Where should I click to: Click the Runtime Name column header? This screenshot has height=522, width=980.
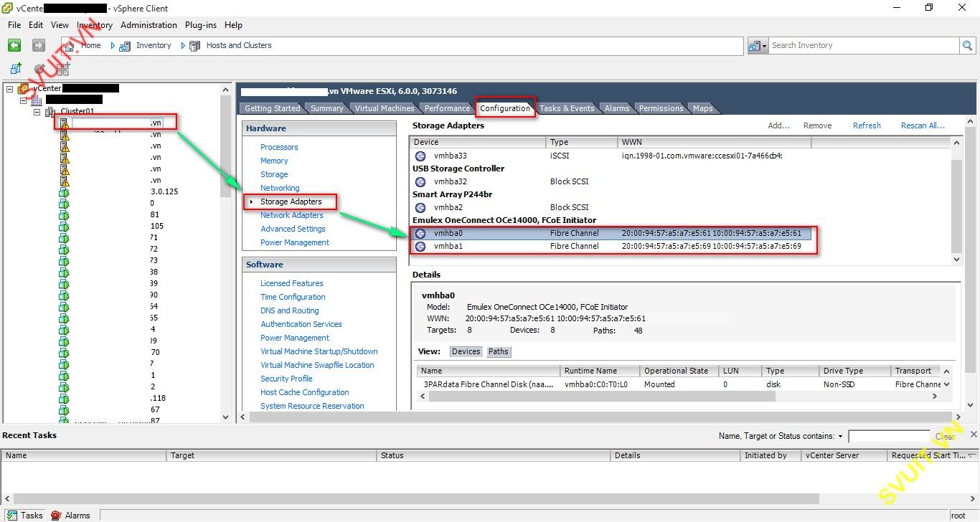point(600,371)
